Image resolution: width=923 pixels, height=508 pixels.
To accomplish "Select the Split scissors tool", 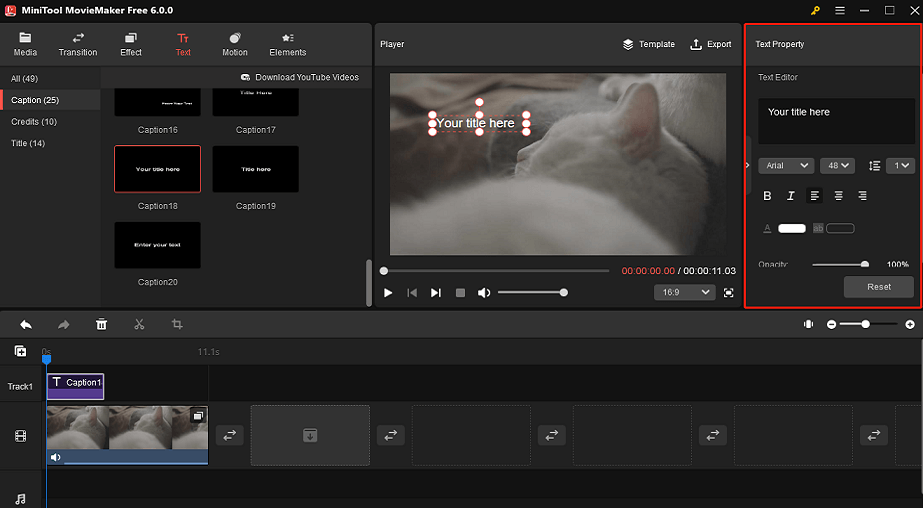I will [x=139, y=325].
